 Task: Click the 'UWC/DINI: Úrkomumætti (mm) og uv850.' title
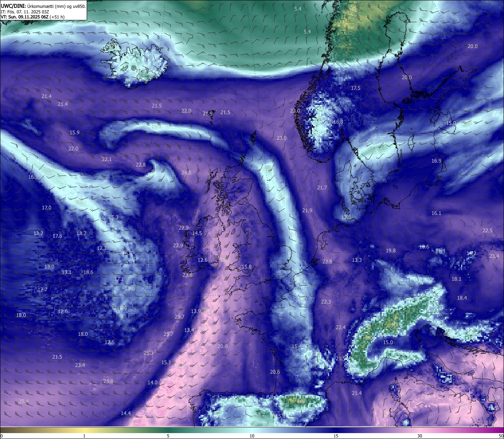point(43,6)
